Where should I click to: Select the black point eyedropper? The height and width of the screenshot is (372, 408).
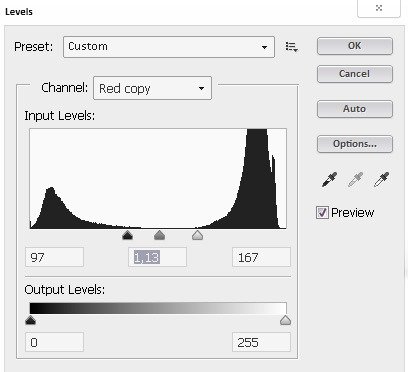pos(329,180)
